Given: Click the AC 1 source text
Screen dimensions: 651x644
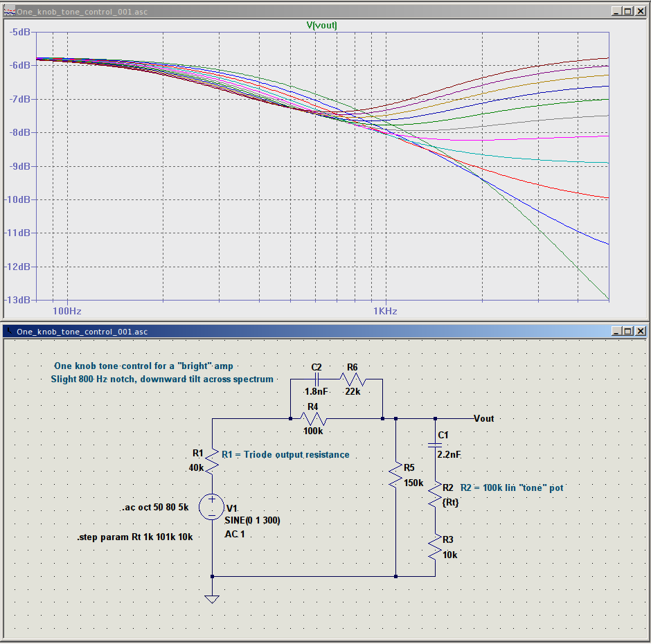Looking at the screenshot, I should coord(235,534).
